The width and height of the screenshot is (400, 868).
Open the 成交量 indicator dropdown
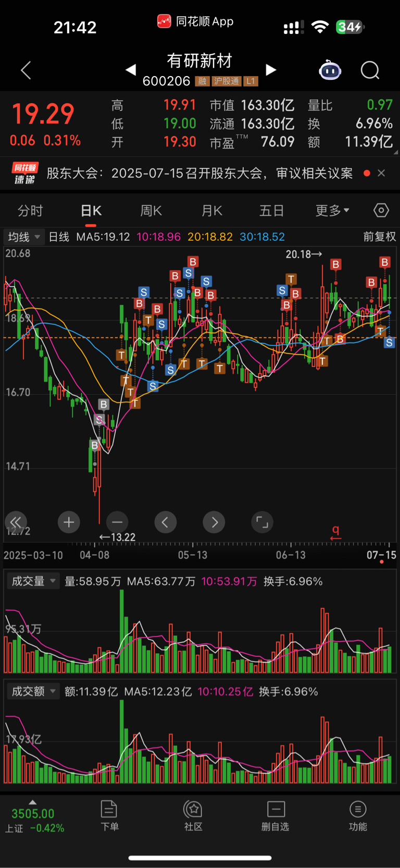pos(33,581)
